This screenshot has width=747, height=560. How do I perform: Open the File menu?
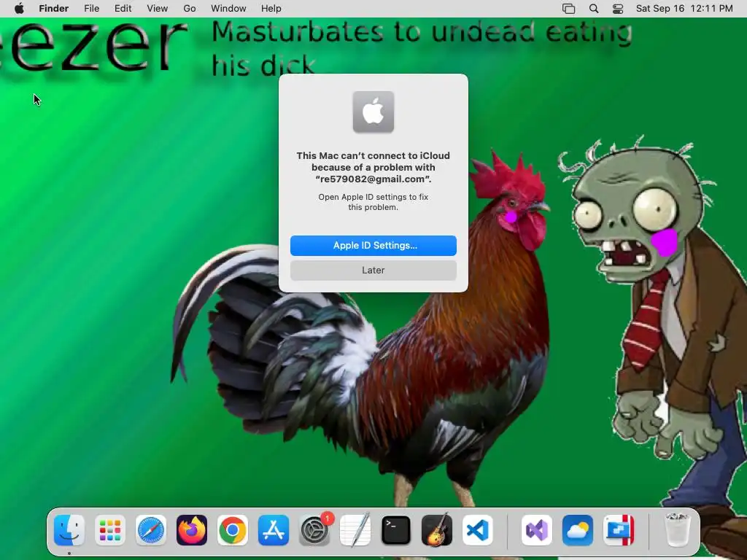pyautogui.click(x=91, y=9)
